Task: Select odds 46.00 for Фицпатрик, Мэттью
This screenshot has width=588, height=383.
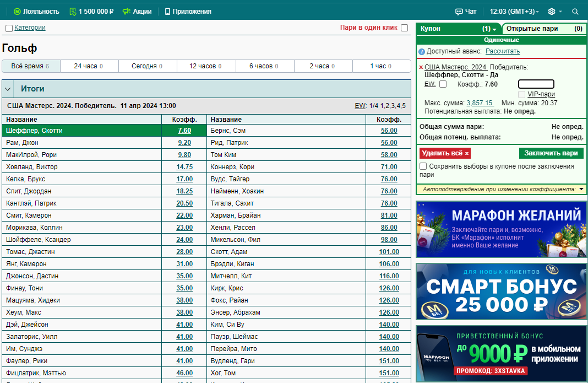Action: click(184, 373)
